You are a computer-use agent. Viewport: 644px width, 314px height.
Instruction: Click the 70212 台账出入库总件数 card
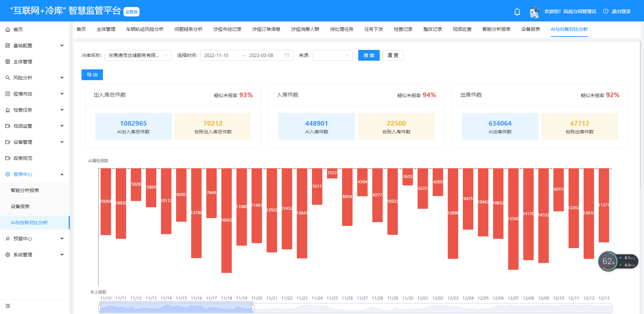coord(213,126)
